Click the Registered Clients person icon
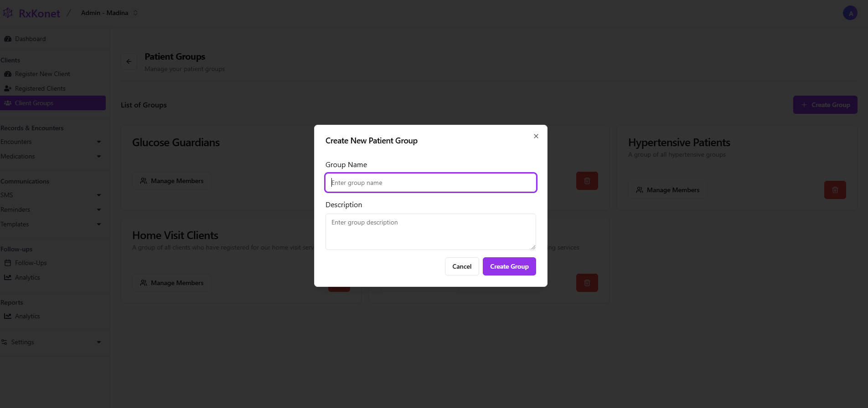Viewport: 868px width, 408px height. [x=8, y=88]
